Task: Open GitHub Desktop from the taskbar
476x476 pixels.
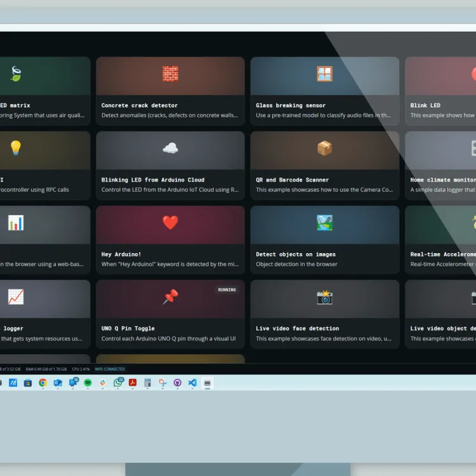Action: click(x=177, y=383)
